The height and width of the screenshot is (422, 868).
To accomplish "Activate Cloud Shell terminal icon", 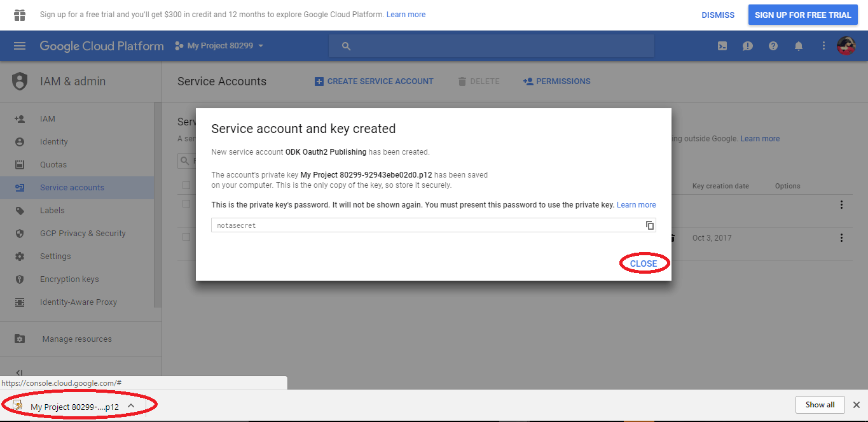I will coord(722,46).
